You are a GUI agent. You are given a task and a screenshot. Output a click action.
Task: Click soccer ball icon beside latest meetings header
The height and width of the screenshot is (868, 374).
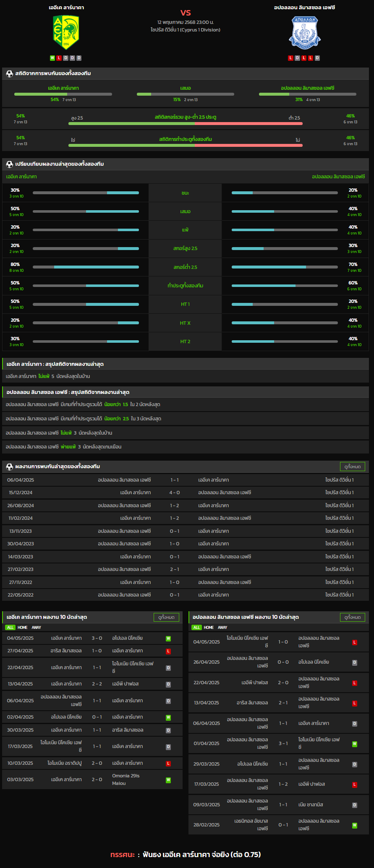(9, 467)
